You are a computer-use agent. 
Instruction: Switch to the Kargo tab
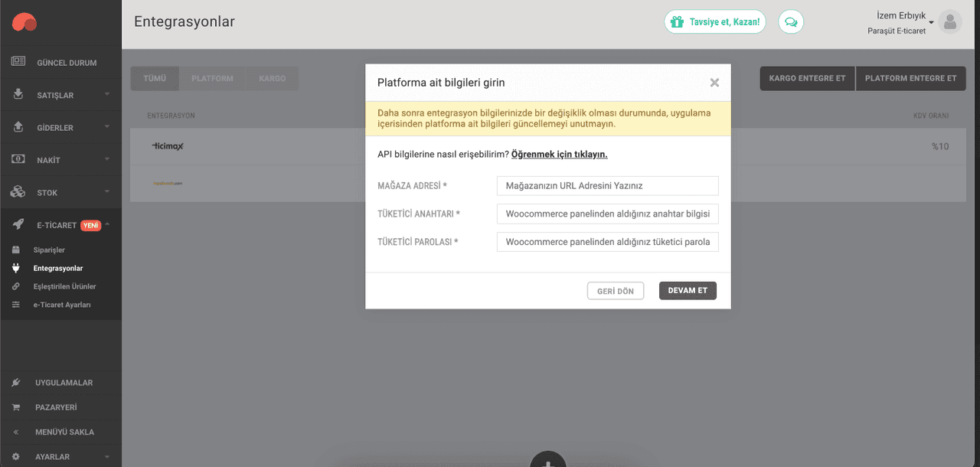[272, 78]
